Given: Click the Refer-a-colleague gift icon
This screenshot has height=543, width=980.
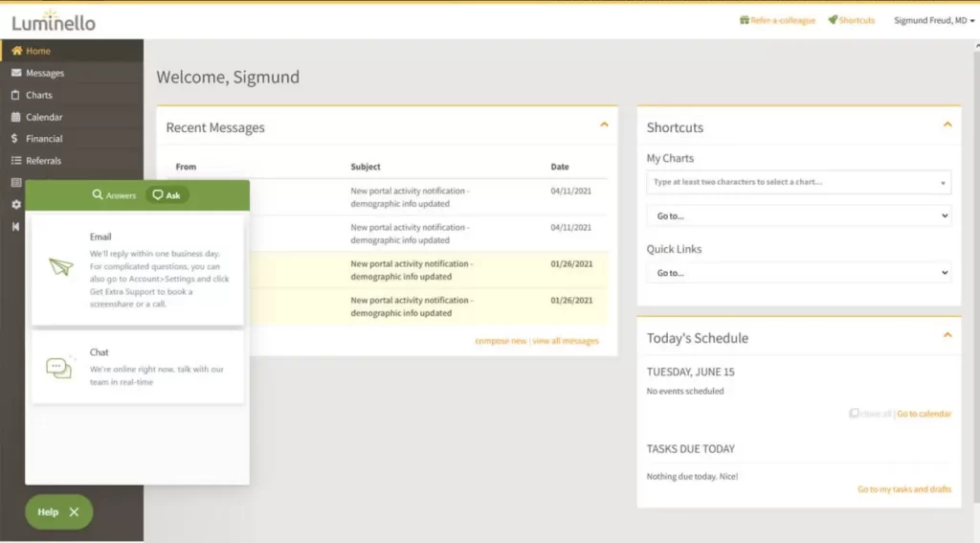Looking at the screenshot, I should point(744,20).
